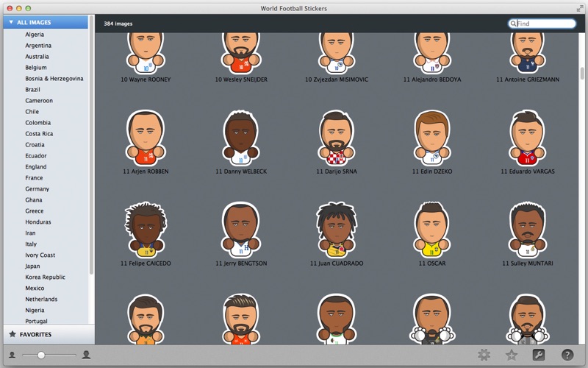Select Mexico in the sidebar
Image resolution: width=588 pixels, height=368 pixels.
point(35,288)
